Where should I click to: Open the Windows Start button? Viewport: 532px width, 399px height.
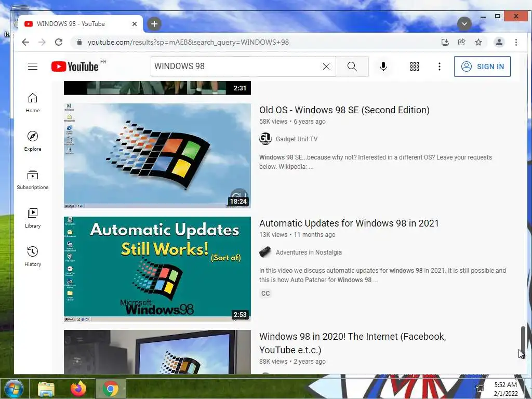[13, 389]
